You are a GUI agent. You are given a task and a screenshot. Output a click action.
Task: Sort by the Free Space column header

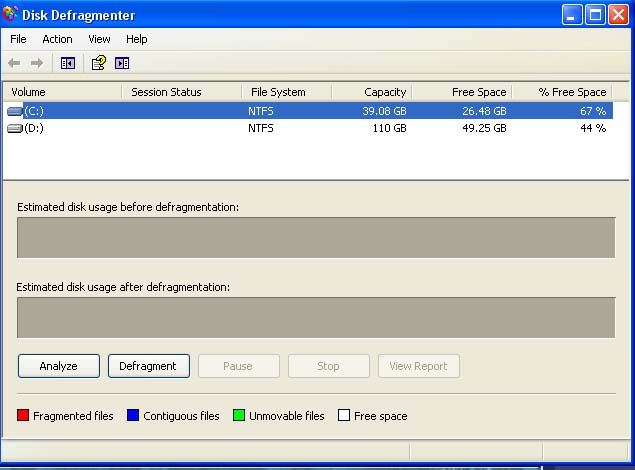462,92
